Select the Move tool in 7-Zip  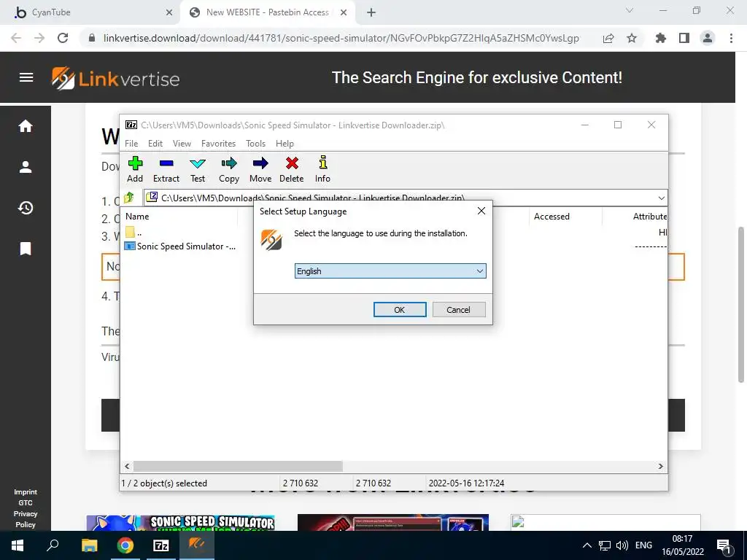(x=260, y=169)
